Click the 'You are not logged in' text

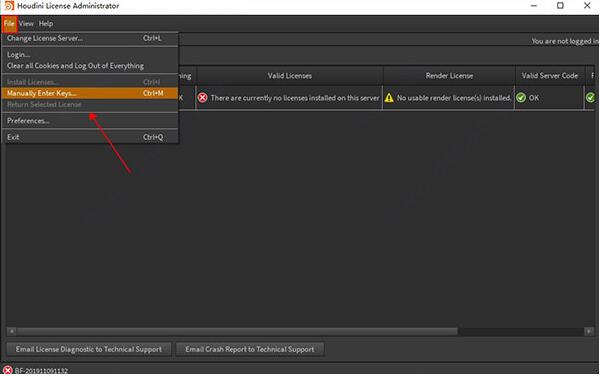pos(565,41)
